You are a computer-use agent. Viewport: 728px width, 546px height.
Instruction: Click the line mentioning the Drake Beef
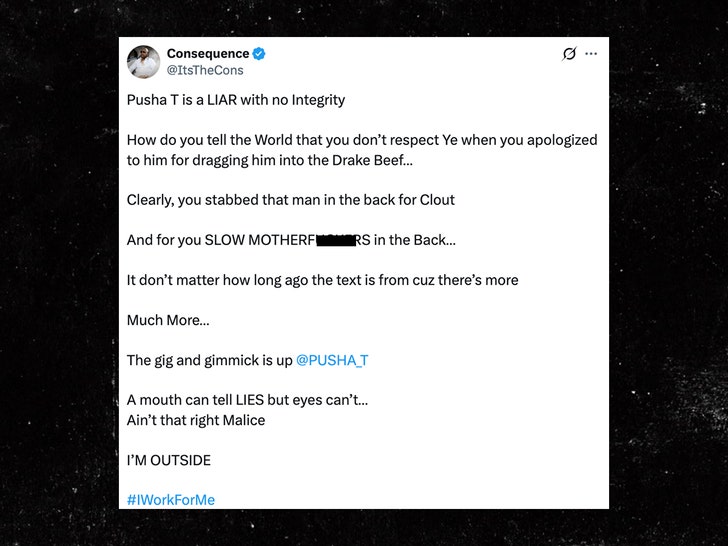pyautogui.click(x=270, y=160)
